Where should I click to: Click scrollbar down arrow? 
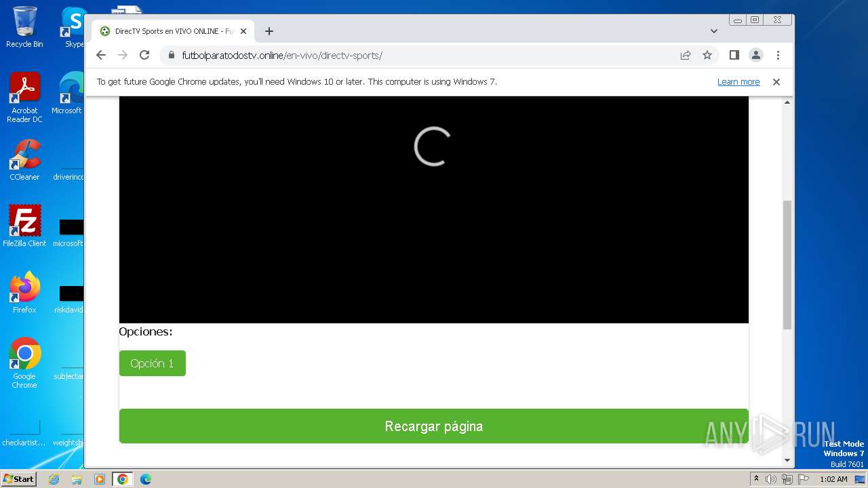787,460
